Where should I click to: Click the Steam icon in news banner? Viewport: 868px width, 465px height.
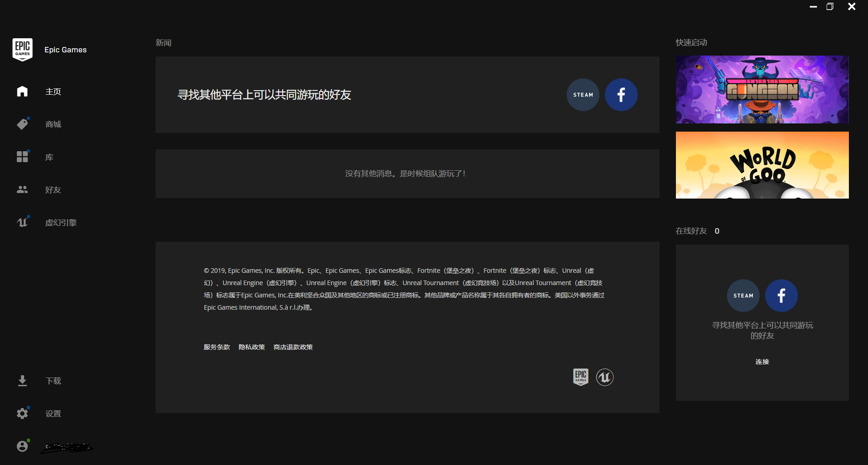click(x=583, y=95)
